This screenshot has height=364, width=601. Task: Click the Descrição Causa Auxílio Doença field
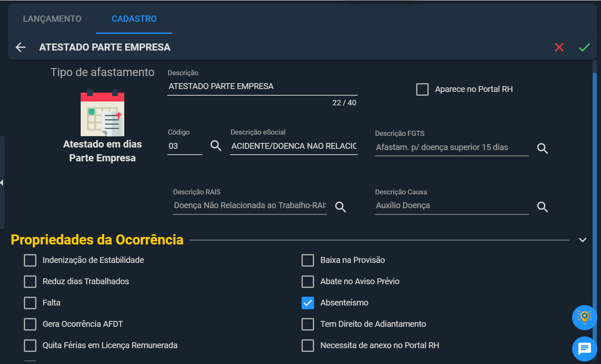point(452,206)
